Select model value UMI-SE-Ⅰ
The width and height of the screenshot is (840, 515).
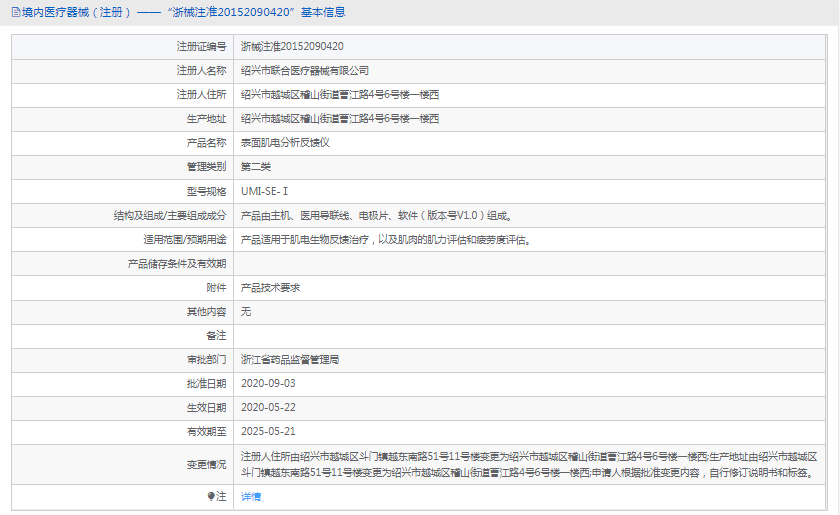[x=264, y=191]
